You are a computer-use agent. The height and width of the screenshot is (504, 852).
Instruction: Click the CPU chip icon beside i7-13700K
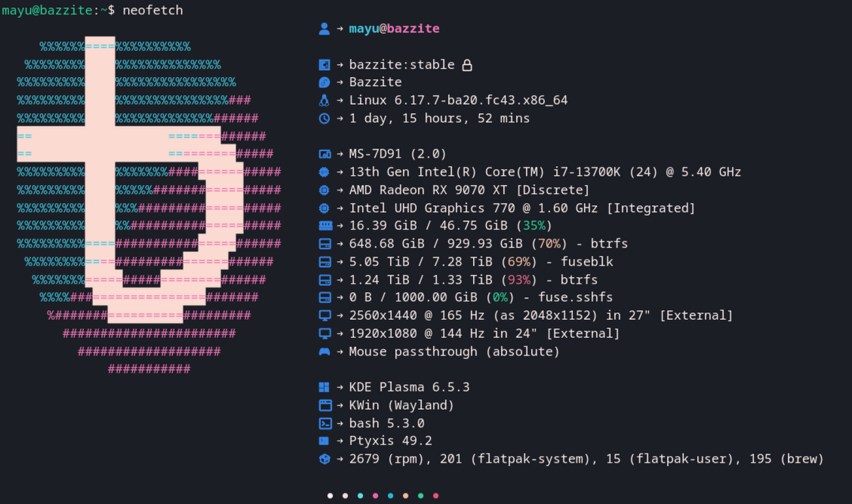click(324, 172)
